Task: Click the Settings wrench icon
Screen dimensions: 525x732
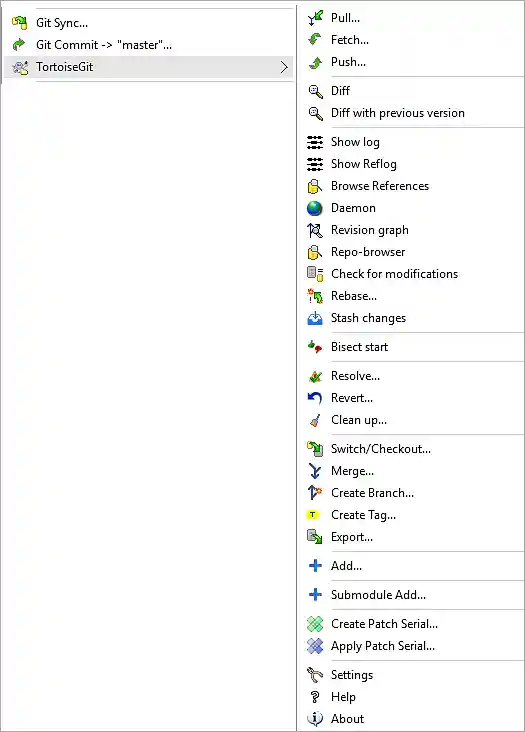Action: click(315, 675)
